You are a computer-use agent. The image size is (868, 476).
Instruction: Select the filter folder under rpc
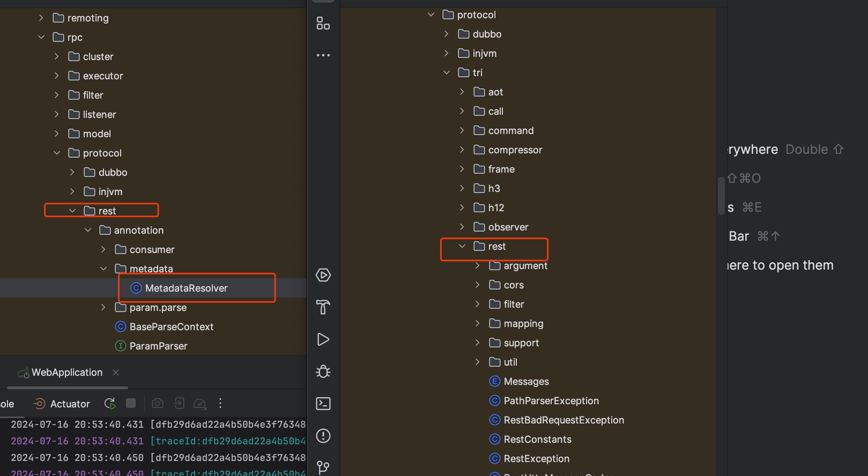click(x=93, y=95)
